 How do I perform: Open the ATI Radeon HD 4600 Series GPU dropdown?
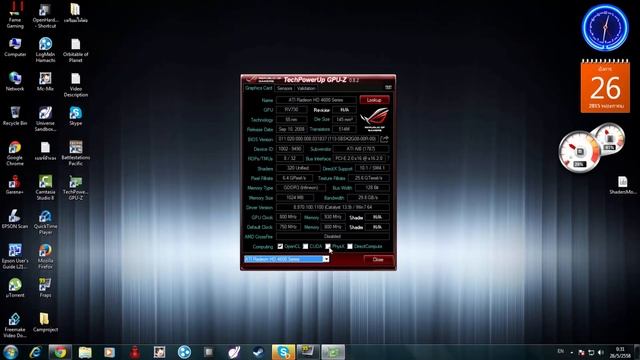287,259
